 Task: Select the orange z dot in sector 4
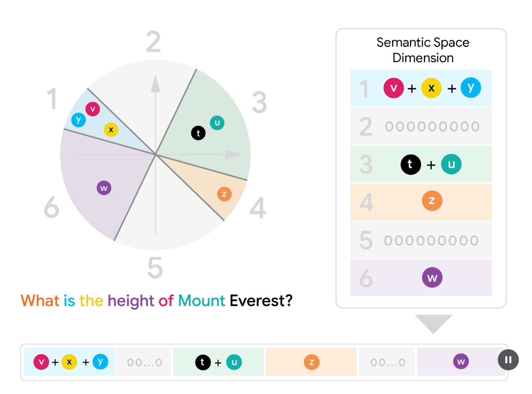coord(224,194)
